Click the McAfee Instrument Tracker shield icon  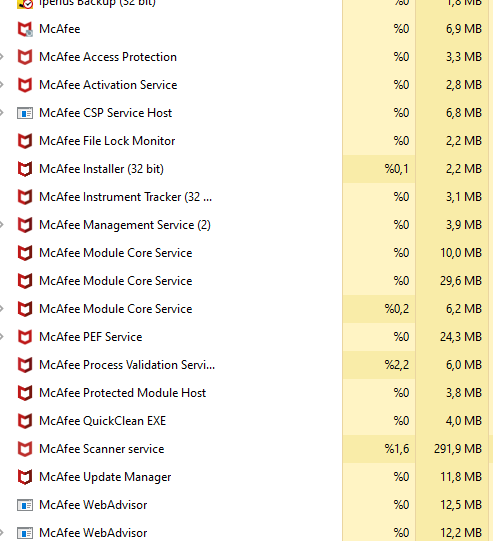click(x=25, y=197)
